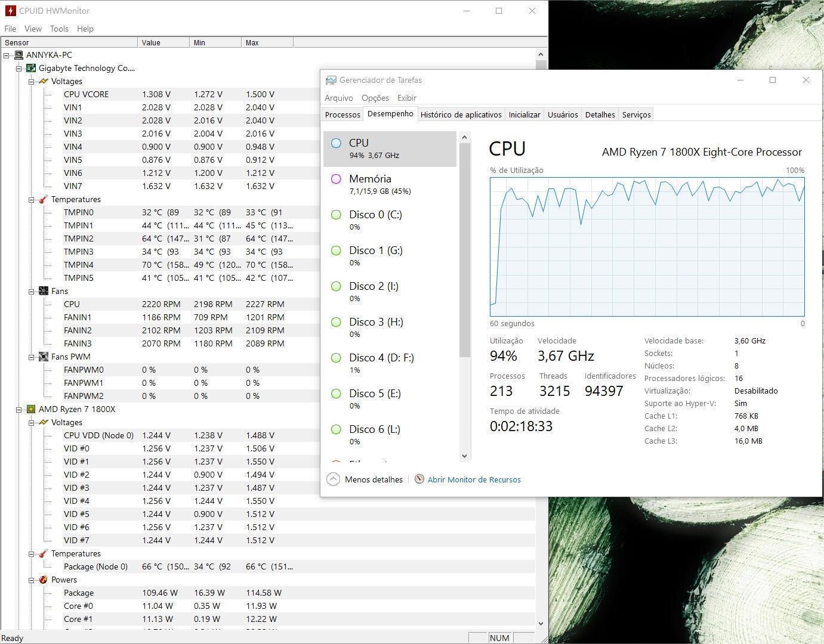Click the Task Manager sidebar scrollbar thumb
Image resolution: width=824 pixels, height=644 pixels.
coord(465,250)
